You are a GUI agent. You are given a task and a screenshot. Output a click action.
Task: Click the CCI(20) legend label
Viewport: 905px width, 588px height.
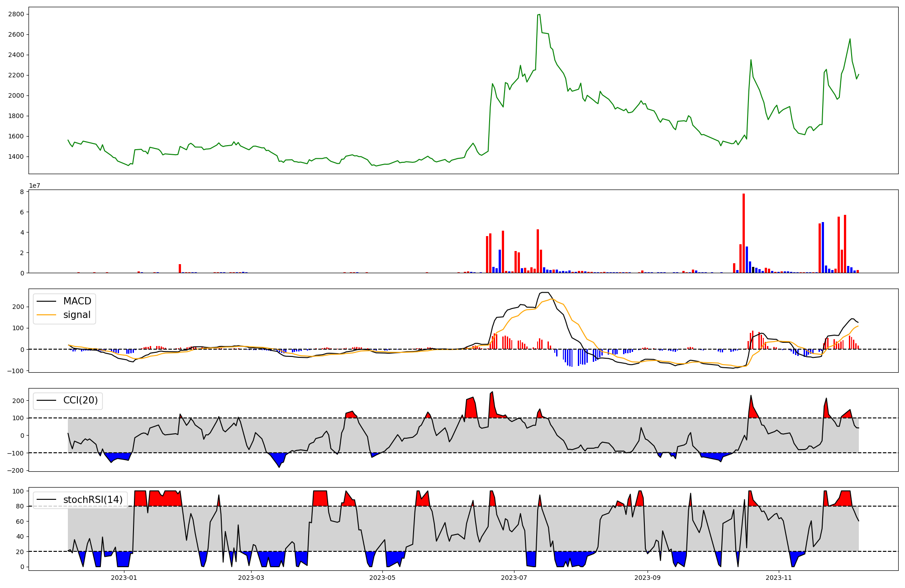pos(80,400)
